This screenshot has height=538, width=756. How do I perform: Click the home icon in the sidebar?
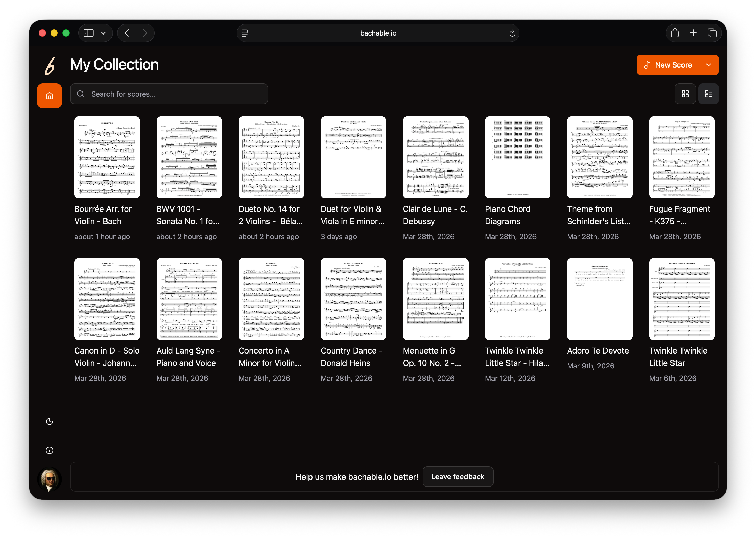(50, 96)
